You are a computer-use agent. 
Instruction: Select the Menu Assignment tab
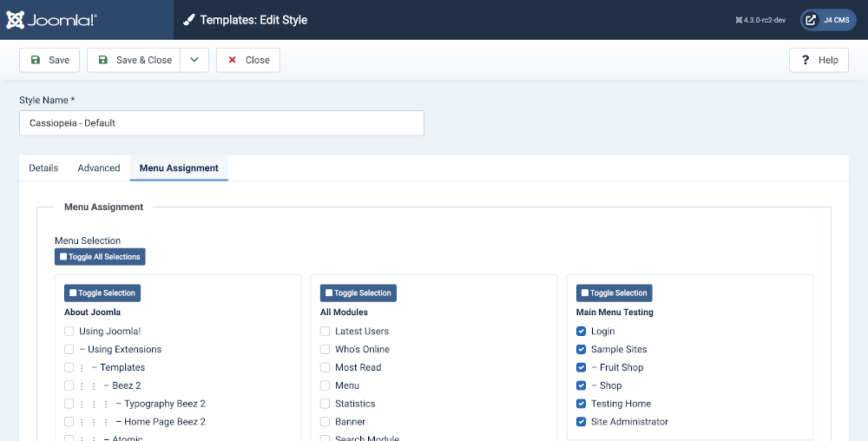(179, 168)
